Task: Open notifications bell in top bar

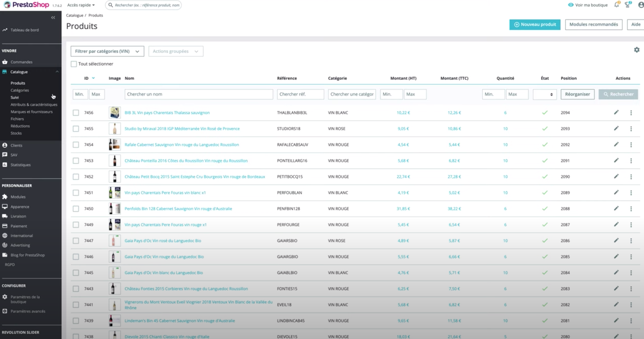Action: [x=616, y=5]
